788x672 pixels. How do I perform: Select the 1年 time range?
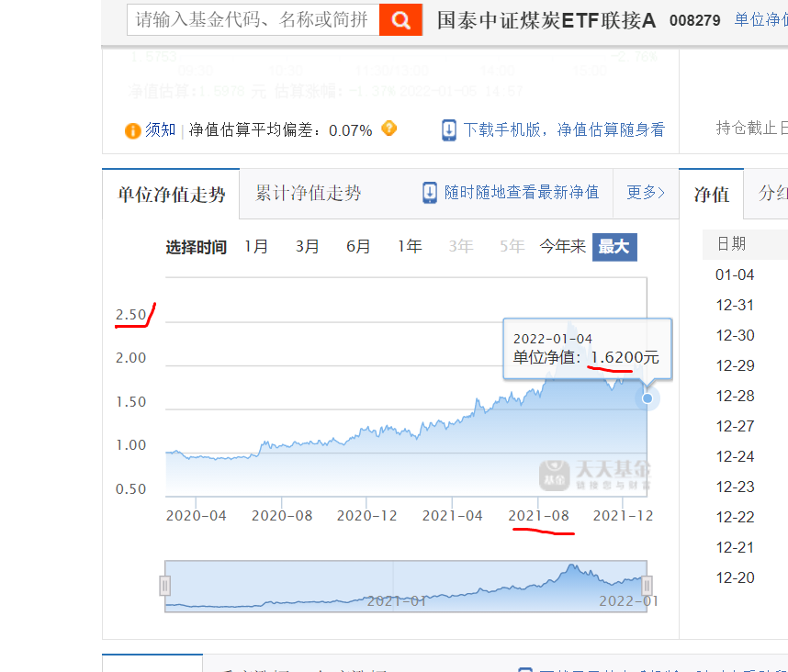(x=410, y=247)
